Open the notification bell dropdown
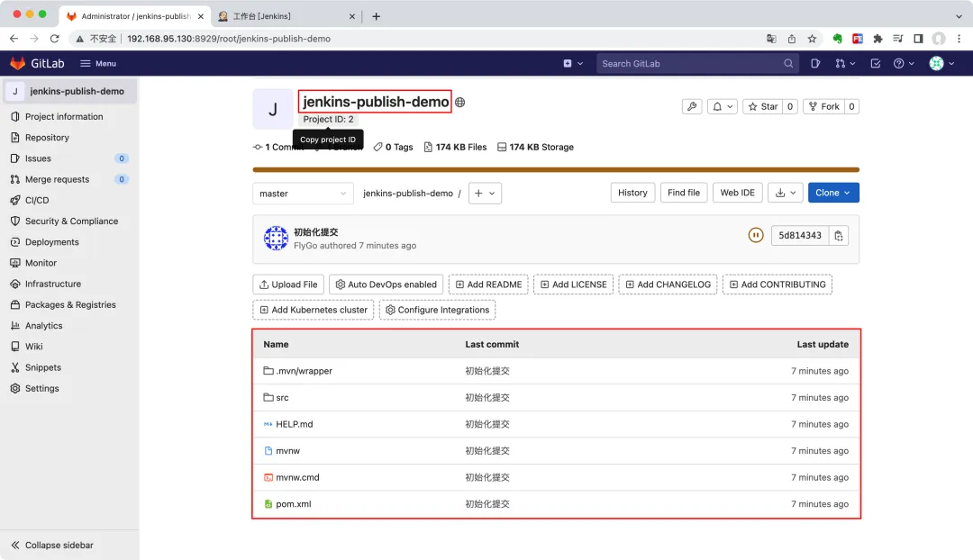Image resolution: width=973 pixels, height=560 pixels. [723, 106]
